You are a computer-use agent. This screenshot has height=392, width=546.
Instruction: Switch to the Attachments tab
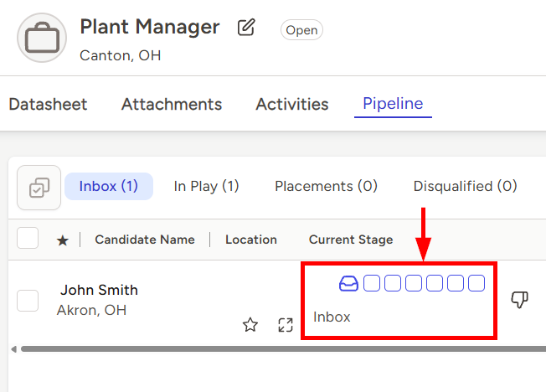(172, 105)
